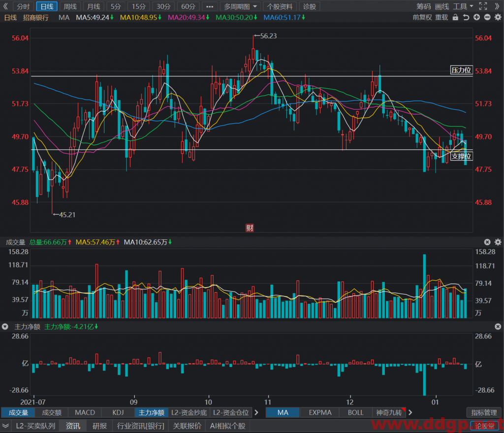The width and height of the screenshot is (504, 433).
Task: Select the MACD indicator tab
Action: pyautogui.click(x=85, y=412)
